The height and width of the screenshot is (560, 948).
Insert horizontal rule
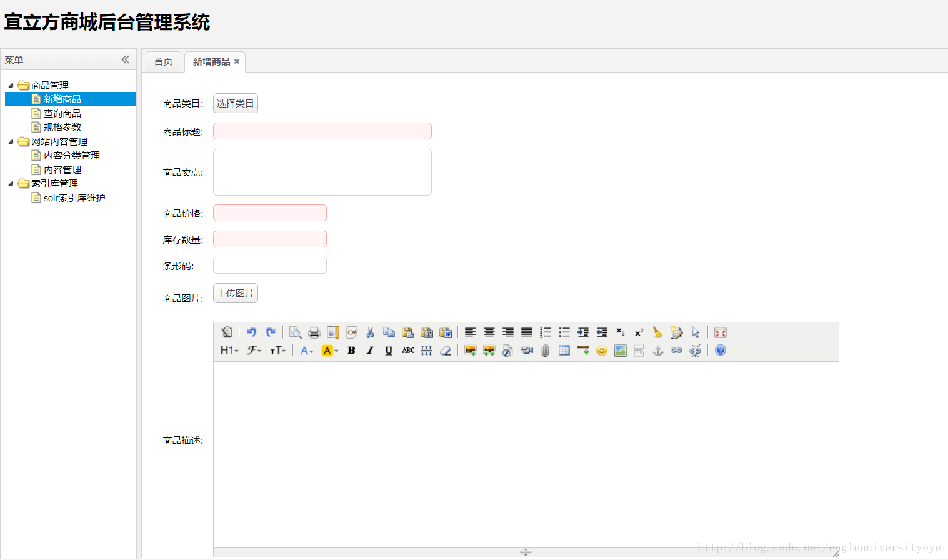click(582, 351)
